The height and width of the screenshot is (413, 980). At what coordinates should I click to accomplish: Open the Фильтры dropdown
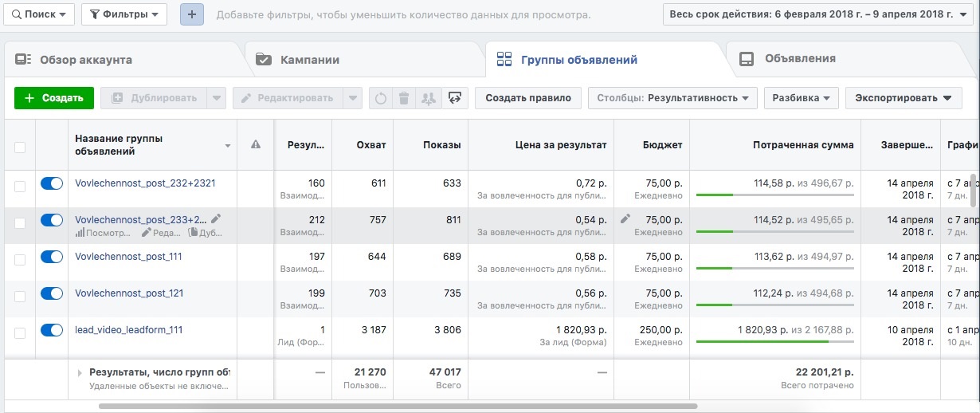pos(123,14)
